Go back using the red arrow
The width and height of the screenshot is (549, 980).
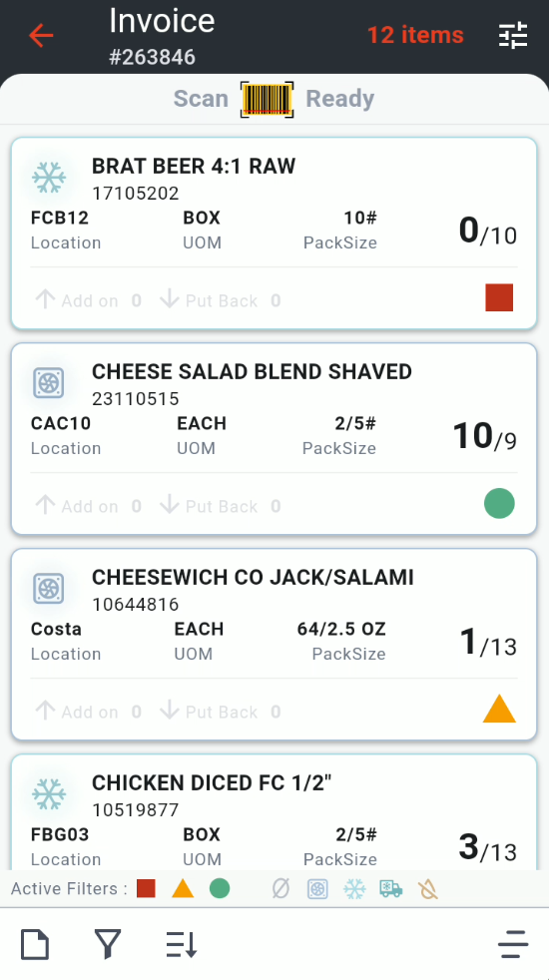(41, 36)
